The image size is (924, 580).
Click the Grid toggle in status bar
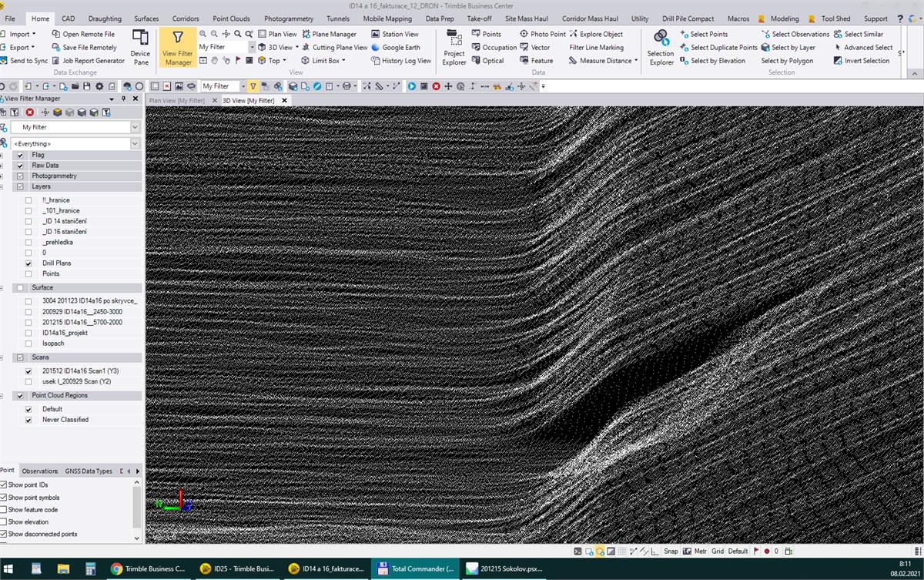coord(718,551)
